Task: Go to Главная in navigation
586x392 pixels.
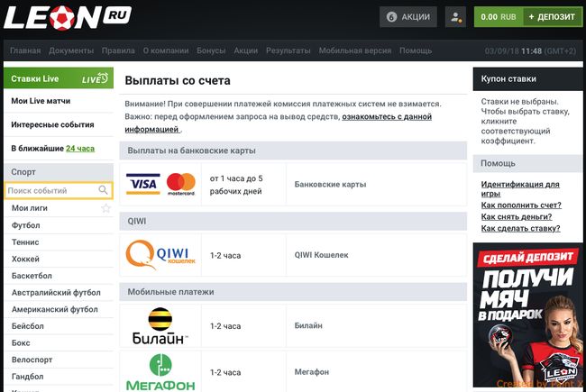Action: [25, 50]
